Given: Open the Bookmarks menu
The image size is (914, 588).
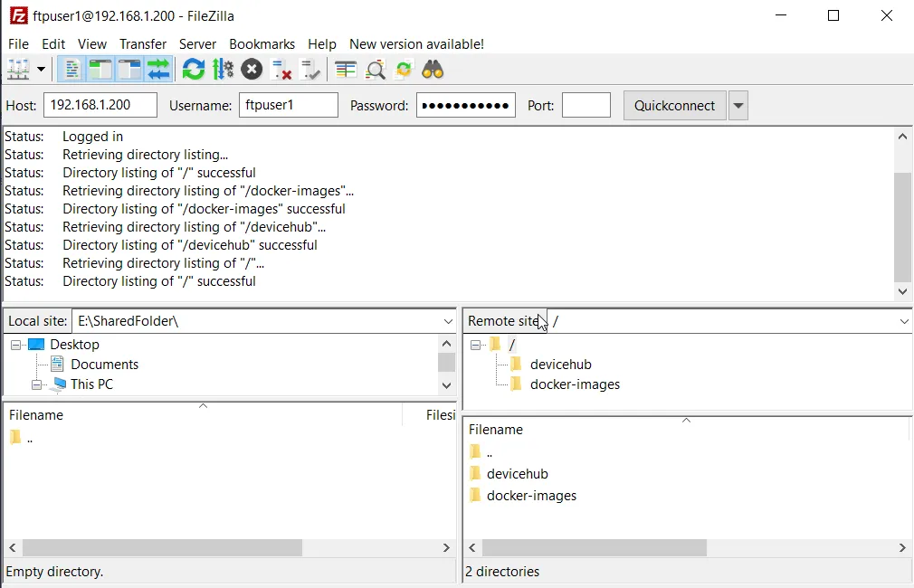Looking at the screenshot, I should point(262,44).
